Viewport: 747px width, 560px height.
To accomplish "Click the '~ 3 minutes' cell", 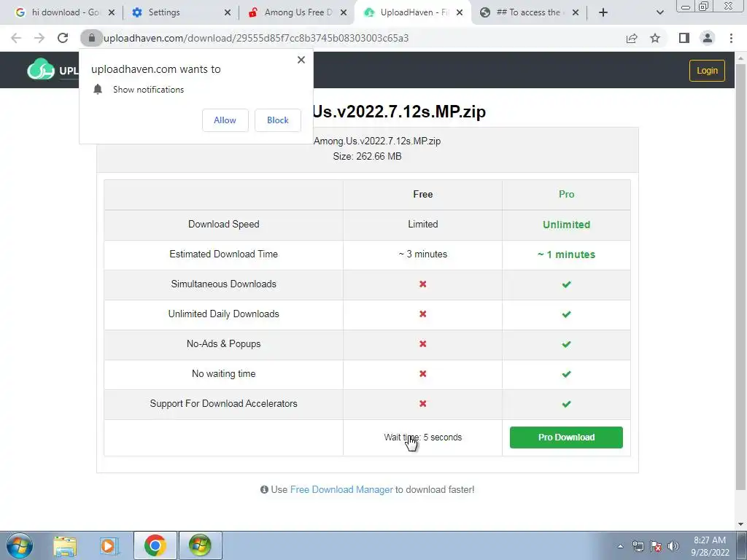I will point(422,254).
